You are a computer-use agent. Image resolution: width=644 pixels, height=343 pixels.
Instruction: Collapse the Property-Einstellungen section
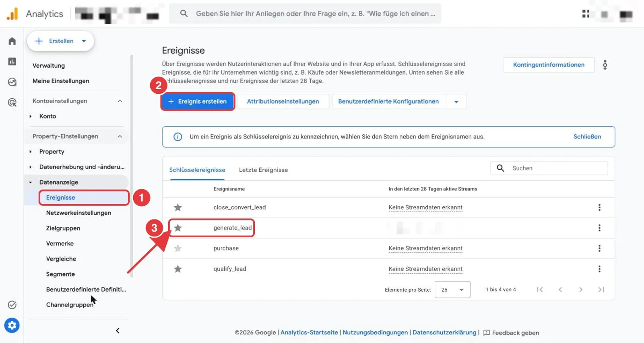point(120,136)
